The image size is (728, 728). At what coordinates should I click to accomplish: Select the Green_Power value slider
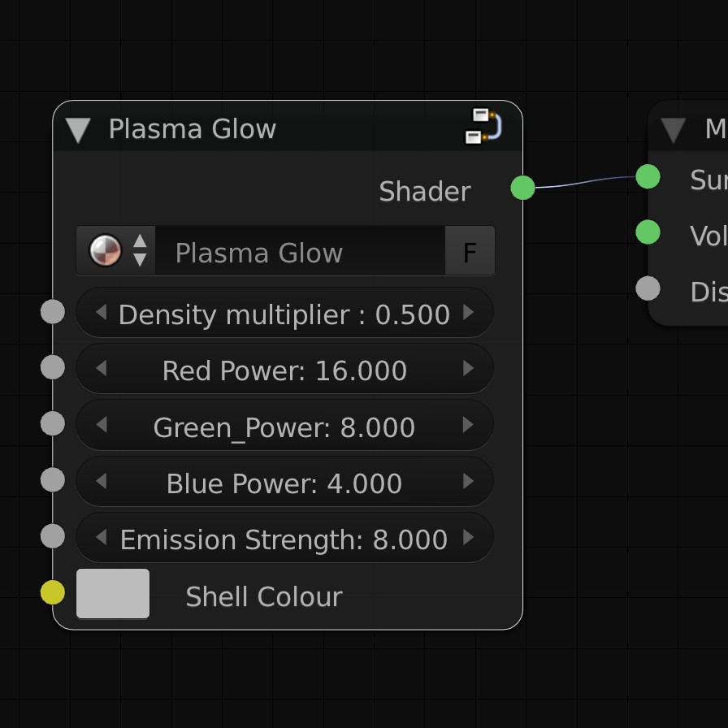click(x=284, y=425)
